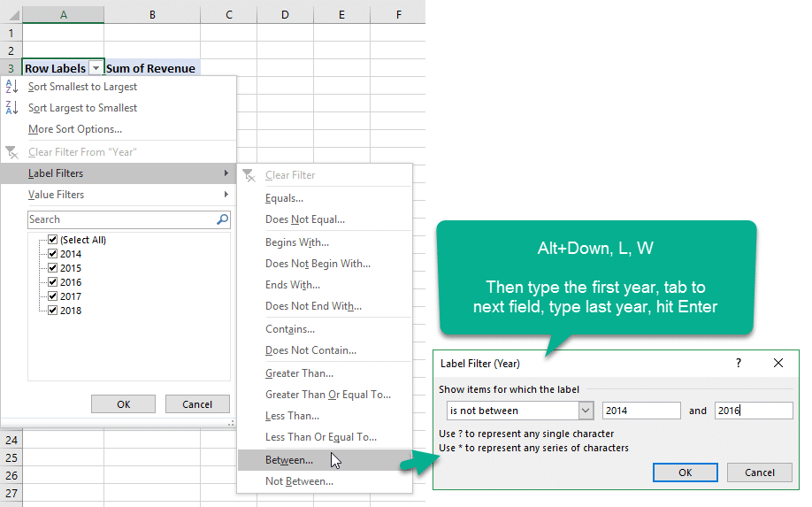The image size is (812, 507).
Task: Uncheck the 2014 year checkbox
Action: (x=53, y=254)
